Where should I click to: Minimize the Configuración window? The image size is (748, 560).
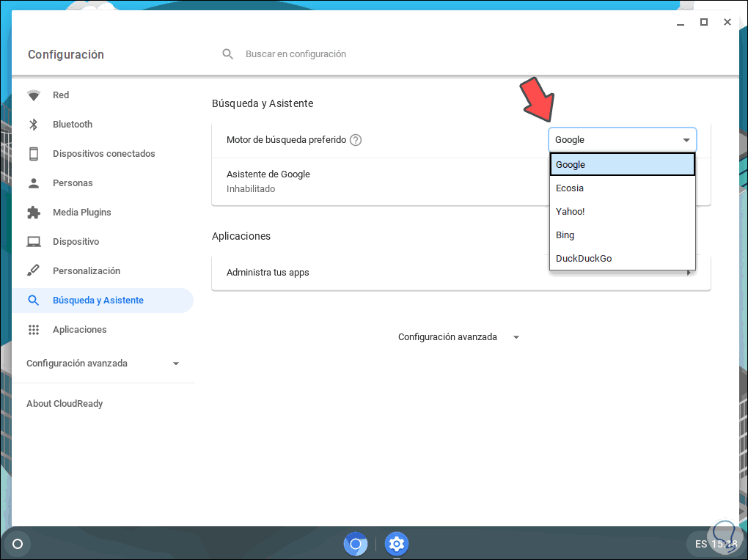[x=681, y=23]
